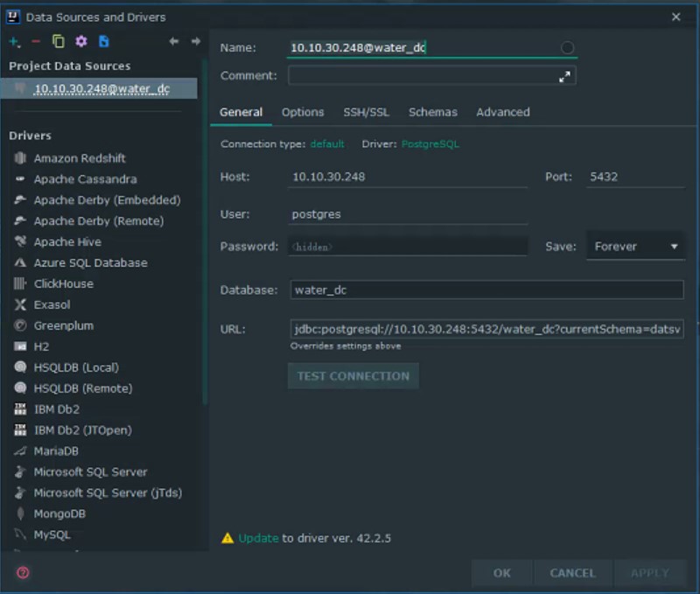
Task: Click the OK button
Action: [x=501, y=573]
